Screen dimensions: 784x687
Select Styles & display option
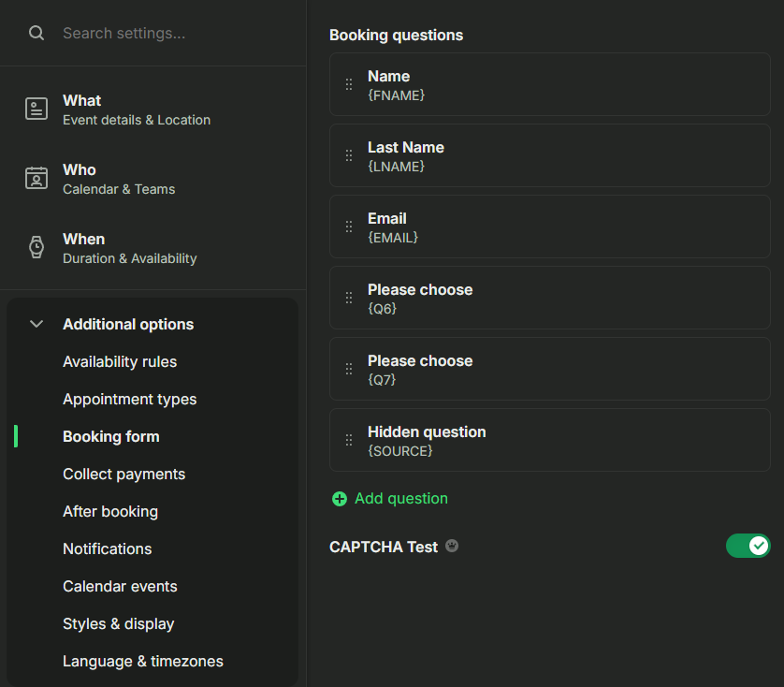tap(119, 624)
